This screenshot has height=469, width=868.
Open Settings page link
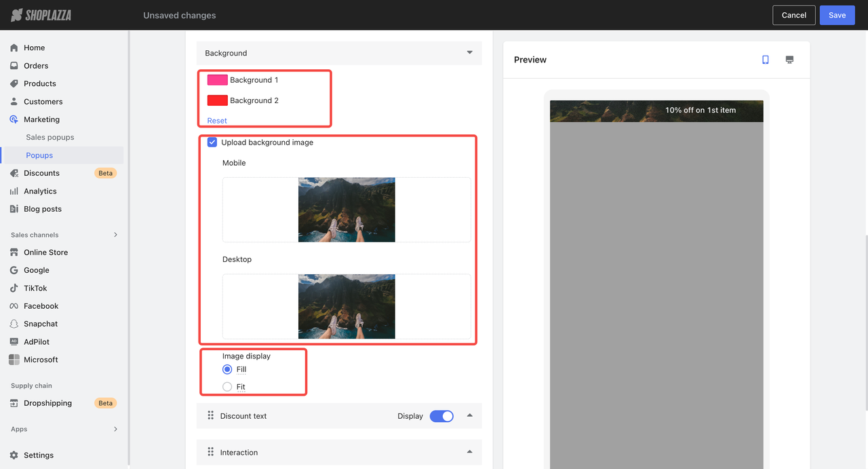tap(39, 455)
